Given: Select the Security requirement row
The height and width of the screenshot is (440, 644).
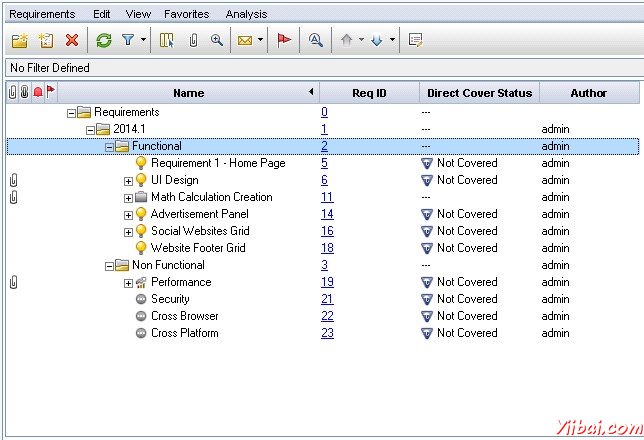Looking at the screenshot, I should pos(170,299).
